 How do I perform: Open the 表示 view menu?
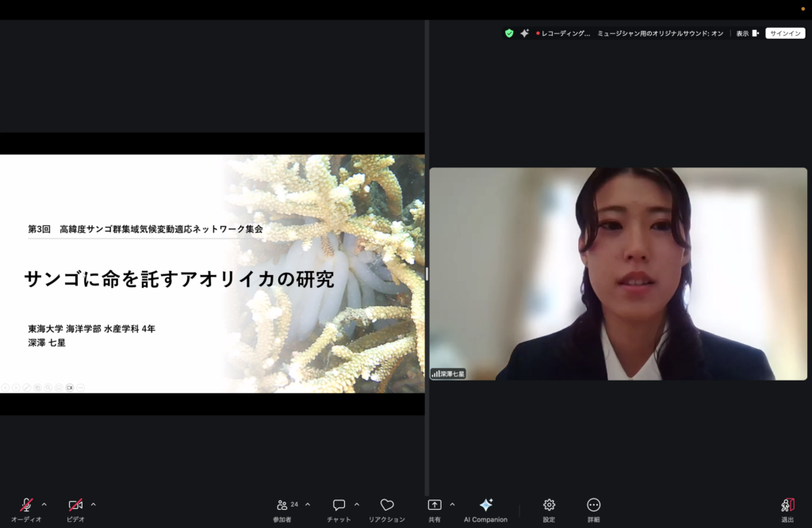click(x=747, y=33)
